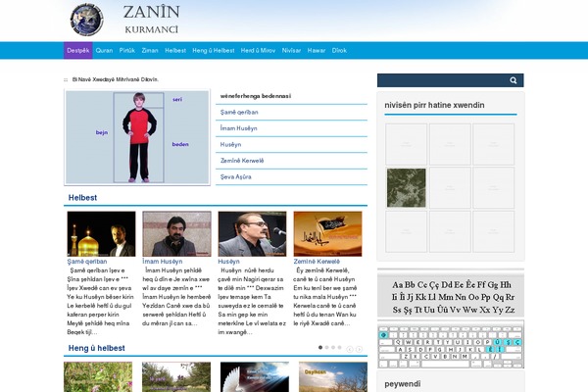Go to previous carousel slide arrow

click(350, 349)
